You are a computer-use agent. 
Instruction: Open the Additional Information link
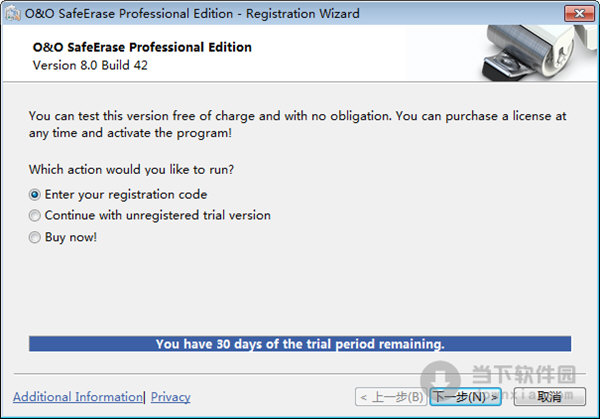(x=78, y=397)
